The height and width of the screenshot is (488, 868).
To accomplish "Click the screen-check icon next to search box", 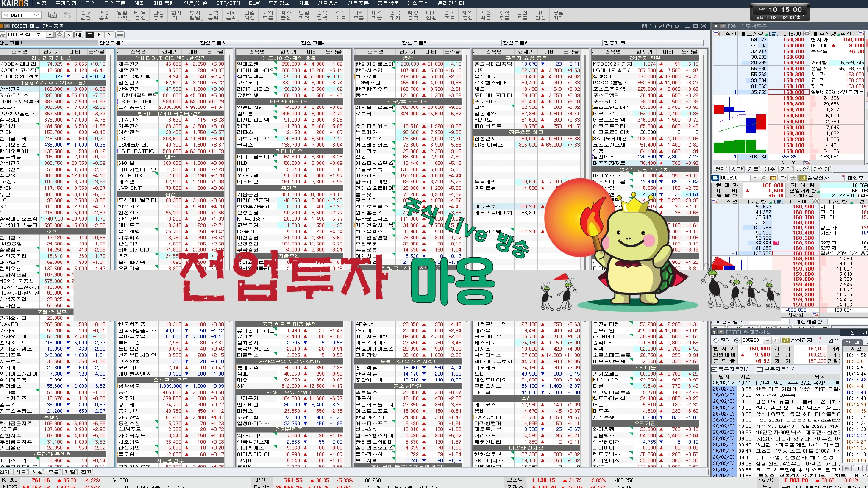I will click(53, 15).
